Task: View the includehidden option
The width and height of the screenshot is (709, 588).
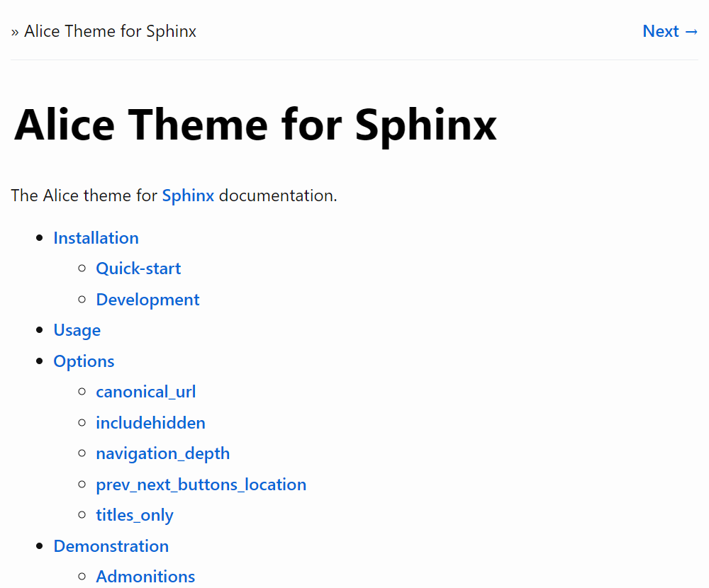Action: (150, 423)
